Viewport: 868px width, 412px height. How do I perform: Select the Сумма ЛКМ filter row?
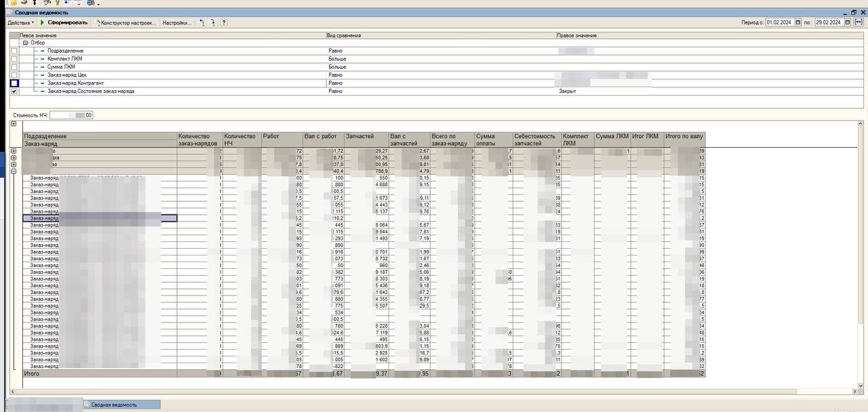pyautogui.click(x=437, y=67)
